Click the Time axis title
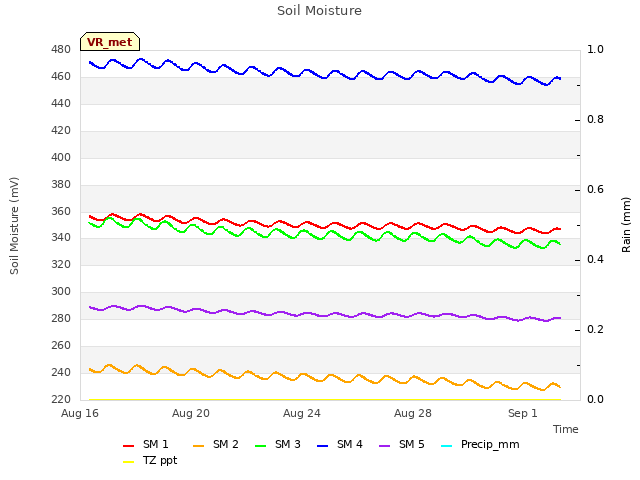 coord(566,429)
